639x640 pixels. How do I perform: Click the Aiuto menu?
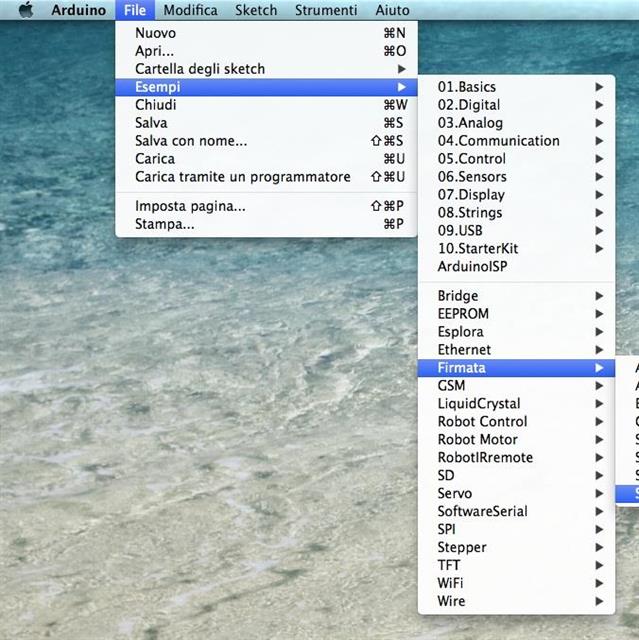(392, 10)
